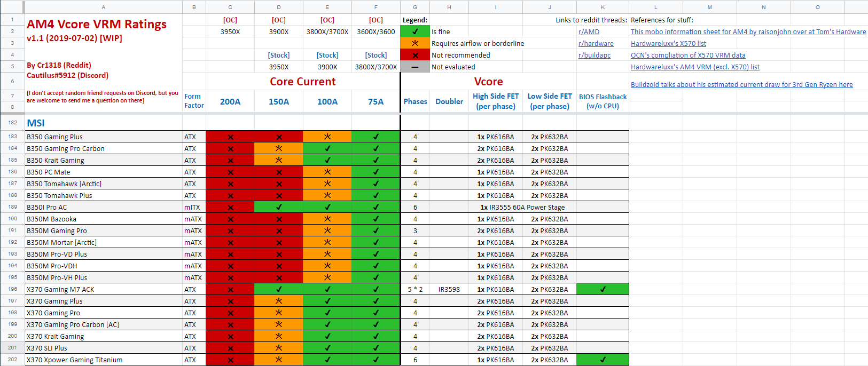Click the orange 100A mark for B350M Gaming Pro
Screen dimensions: 868x366
tap(327, 230)
